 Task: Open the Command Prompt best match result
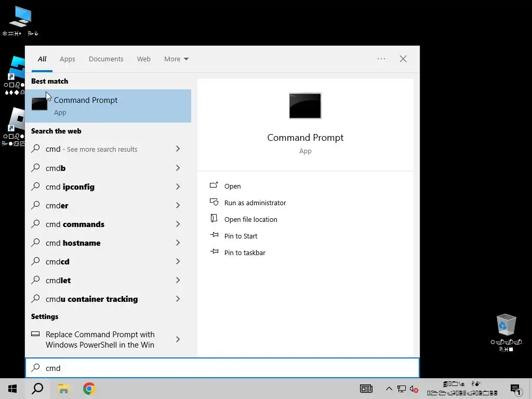click(x=108, y=106)
